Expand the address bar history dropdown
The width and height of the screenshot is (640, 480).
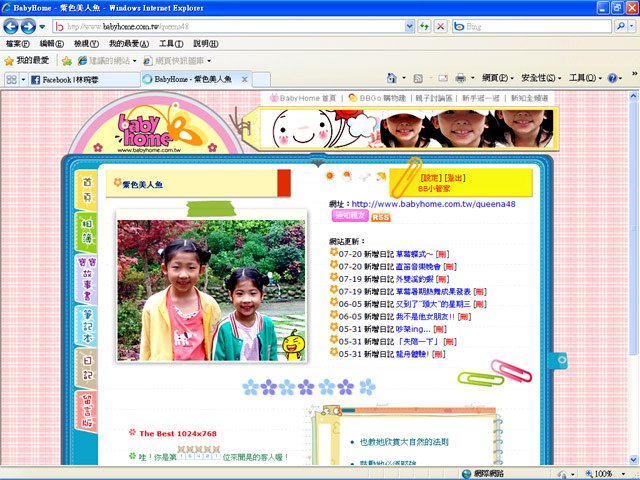point(409,27)
